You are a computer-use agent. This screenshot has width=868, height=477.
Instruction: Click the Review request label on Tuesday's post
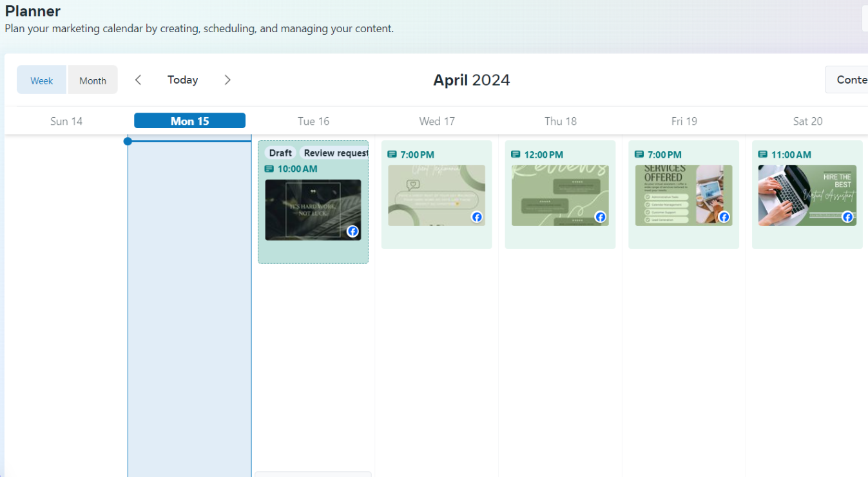pyautogui.click(x=334, y=153)
